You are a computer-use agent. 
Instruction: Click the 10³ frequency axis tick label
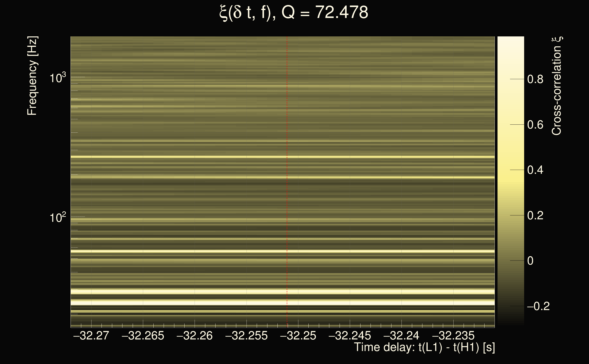(58, 78)
